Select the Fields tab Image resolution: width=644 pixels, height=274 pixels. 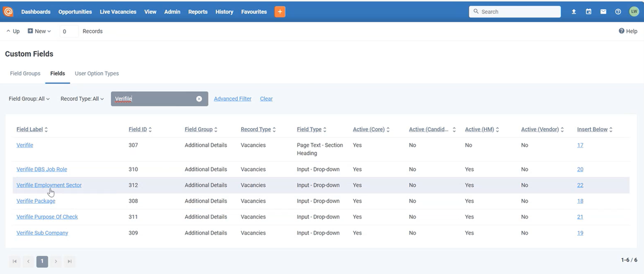58,73
